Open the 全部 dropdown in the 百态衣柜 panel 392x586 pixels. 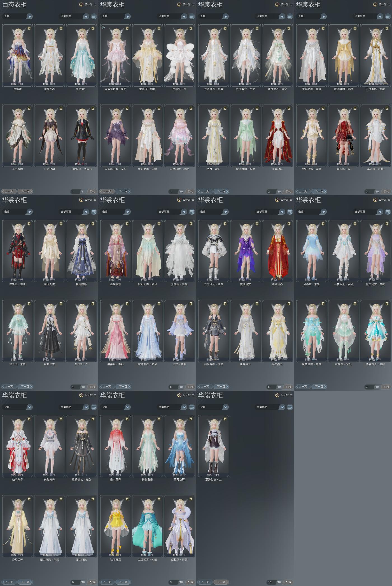[x=17, y=17]
